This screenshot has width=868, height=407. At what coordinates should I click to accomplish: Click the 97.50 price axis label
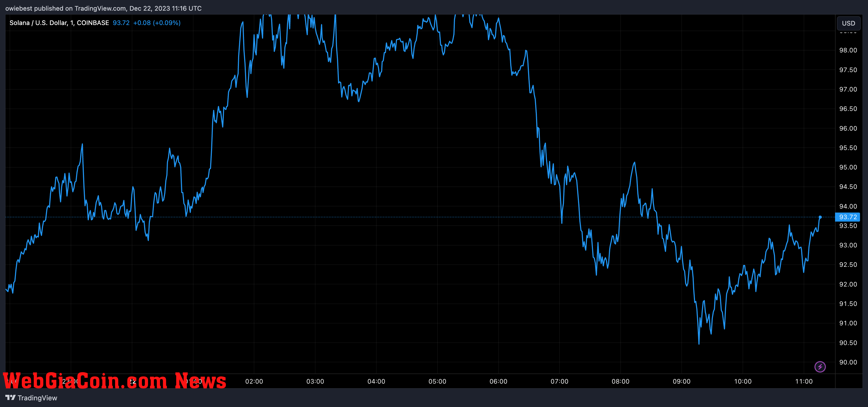click(x=848, y=70)
